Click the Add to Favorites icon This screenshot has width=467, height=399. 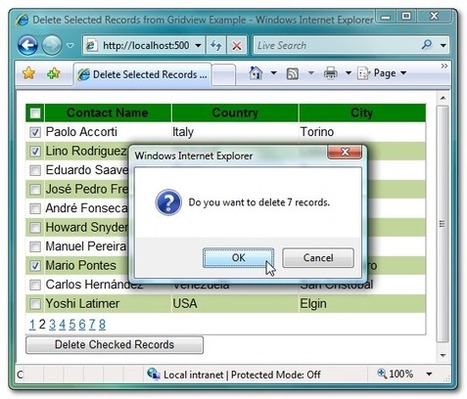tap(54, 73)
